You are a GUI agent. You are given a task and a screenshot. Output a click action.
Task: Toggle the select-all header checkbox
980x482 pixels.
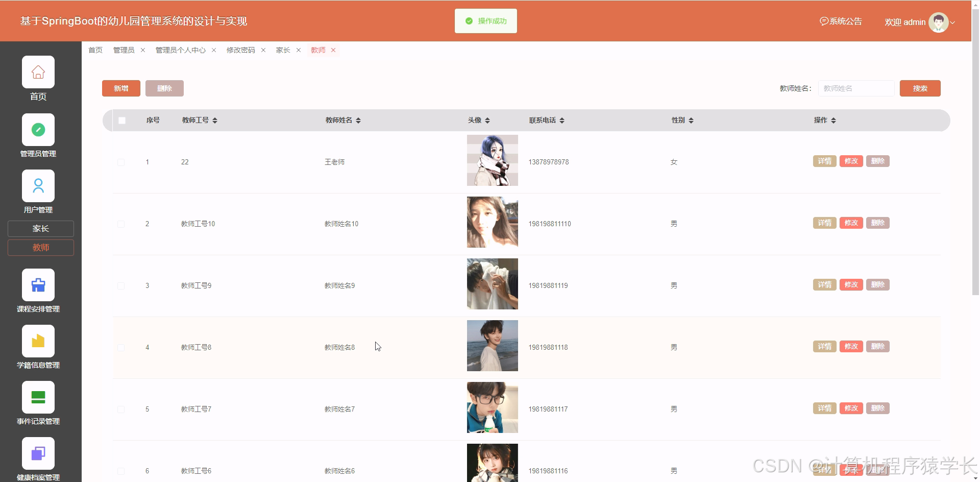(x=122, y=120)
